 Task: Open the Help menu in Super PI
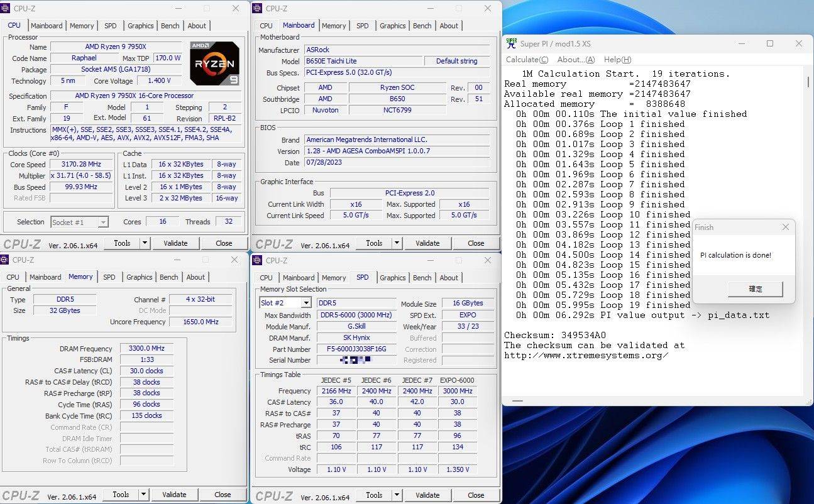pyautogui.click(x=618, y=59)
